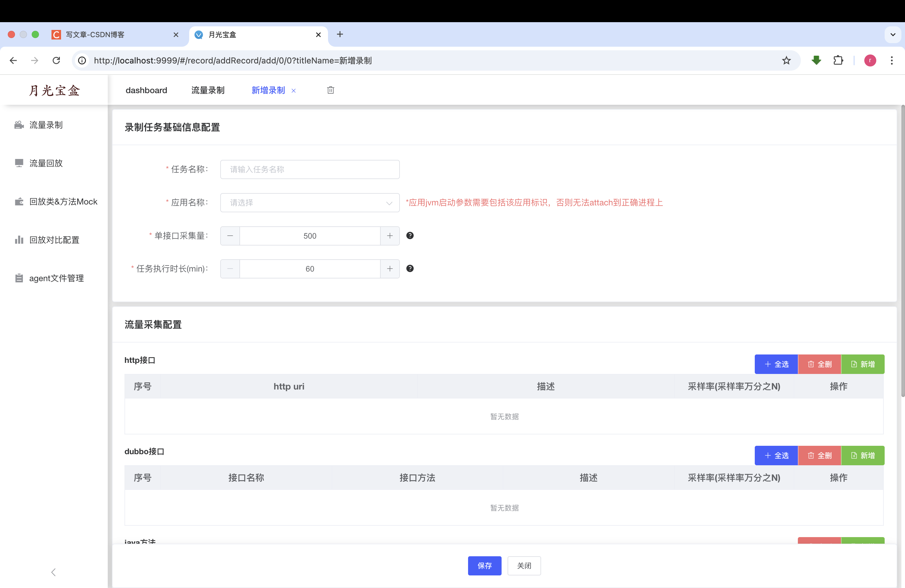Image resolution: width=905 pixels, height=588 pixels.
Task: Open agent文件管理 in the sidebar
Action: pos(56,278)
